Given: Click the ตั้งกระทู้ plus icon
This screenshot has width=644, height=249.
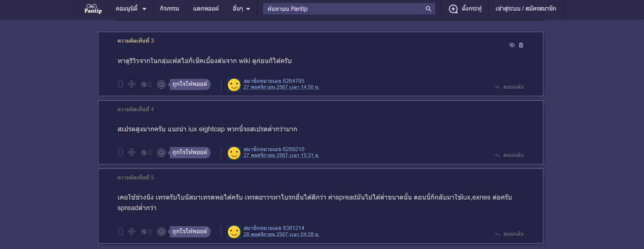Looking at the screenshot, I should (453, 9).
